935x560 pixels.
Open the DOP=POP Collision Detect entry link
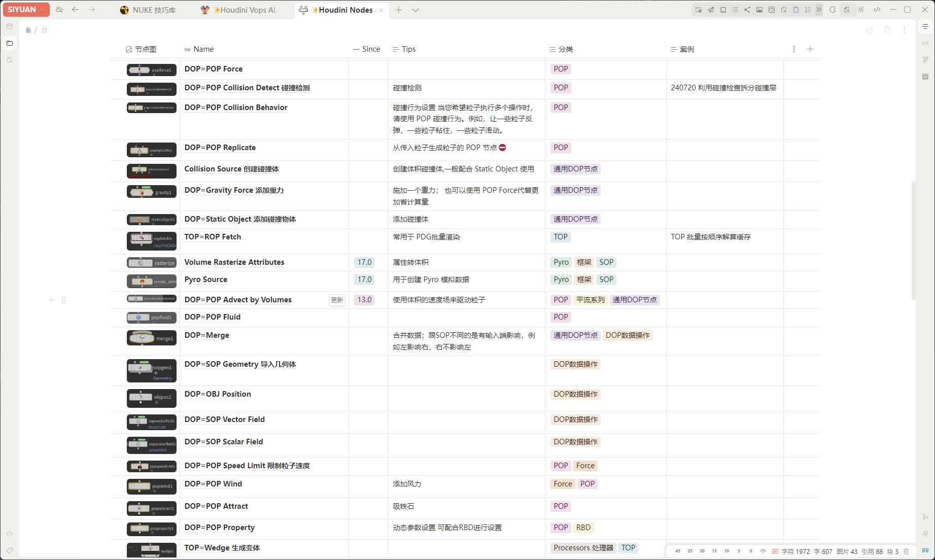247,88
